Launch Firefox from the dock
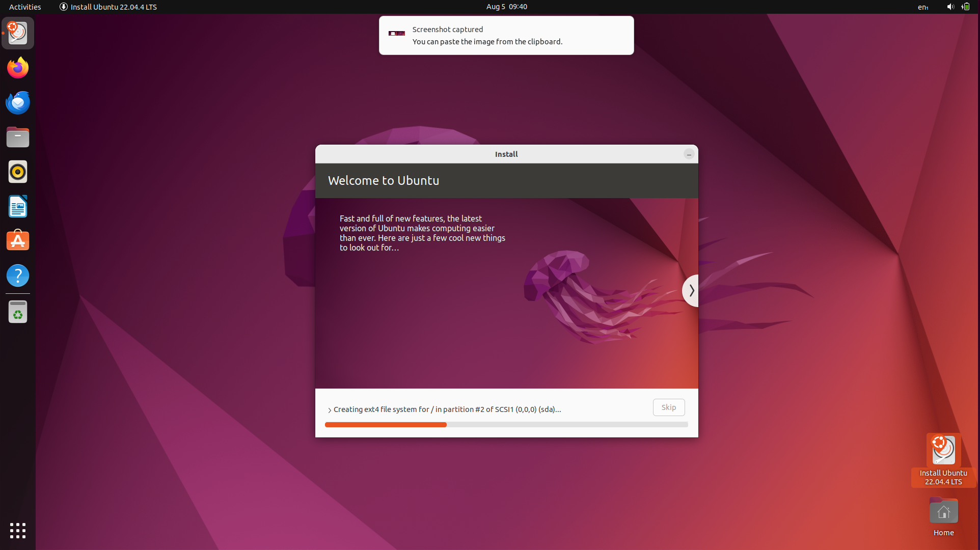980x550 pixels. point(18,68)
